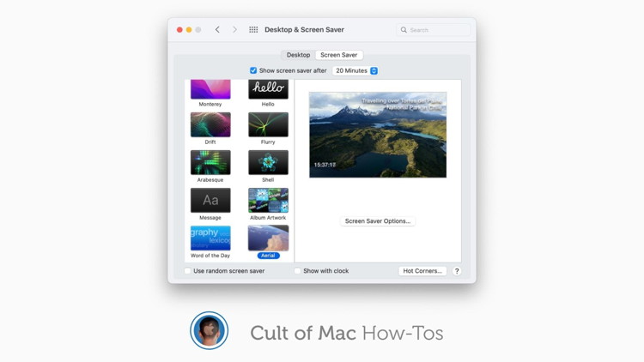Open help with question mark button
The width and height of the screenshot is (644, 362).
click(457, 271)
